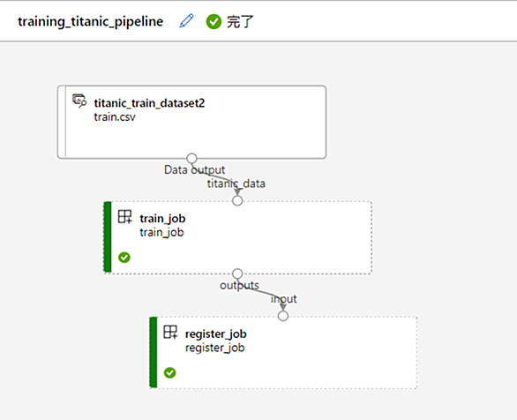Click the edge connecting train_job outputs to input
Screen dimensions: 517x420
260,291
